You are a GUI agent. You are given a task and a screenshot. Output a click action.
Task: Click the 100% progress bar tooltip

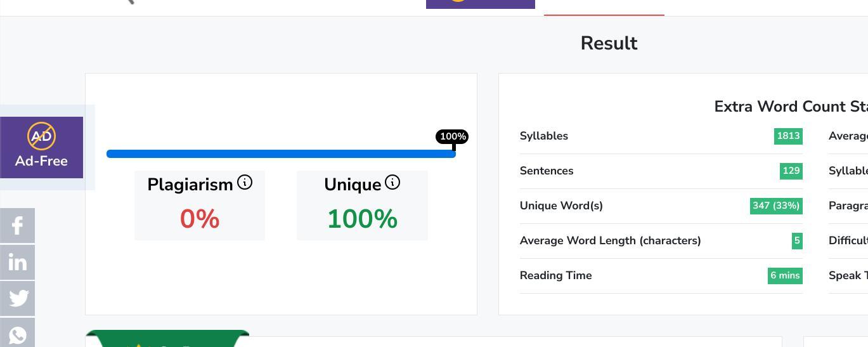pyautogui.click(x=452, y=136)
